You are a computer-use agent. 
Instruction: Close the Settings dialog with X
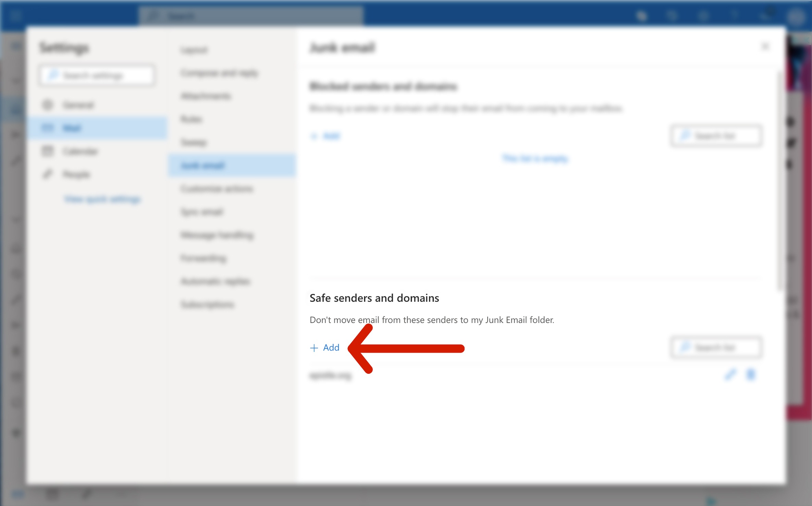[x=765, y=47]
